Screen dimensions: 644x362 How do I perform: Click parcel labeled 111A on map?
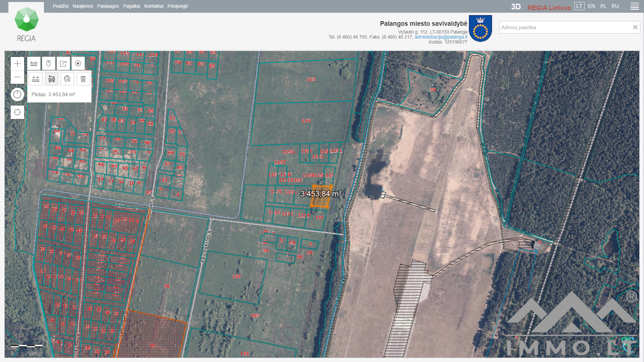point(304,216)
